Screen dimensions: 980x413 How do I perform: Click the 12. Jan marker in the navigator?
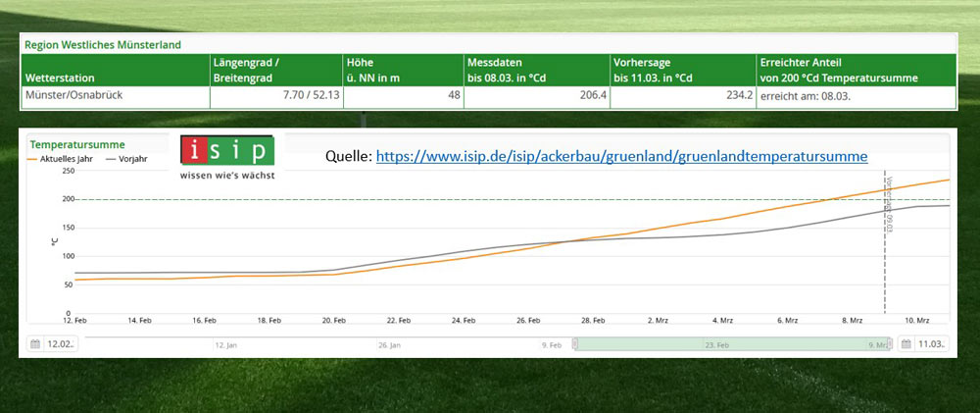tap(226, 345)
